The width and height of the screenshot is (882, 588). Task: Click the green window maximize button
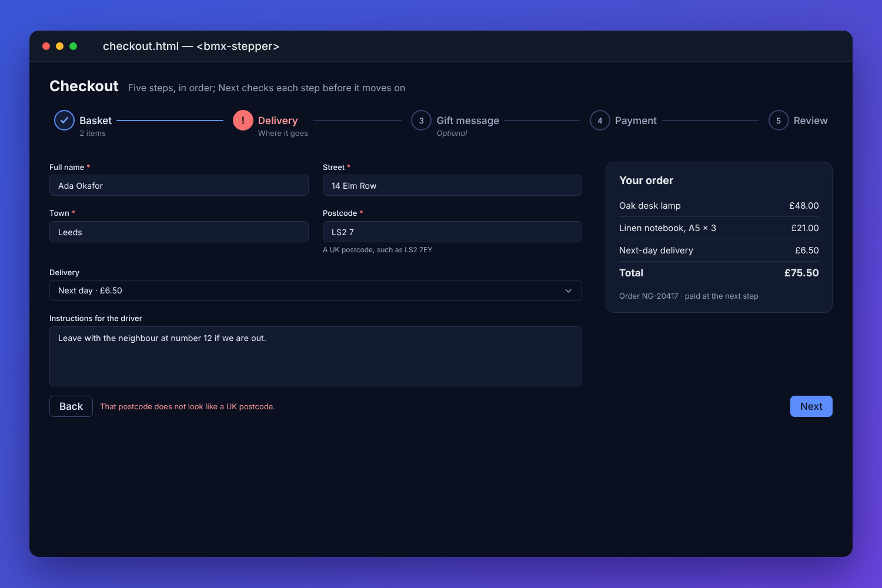73,46
